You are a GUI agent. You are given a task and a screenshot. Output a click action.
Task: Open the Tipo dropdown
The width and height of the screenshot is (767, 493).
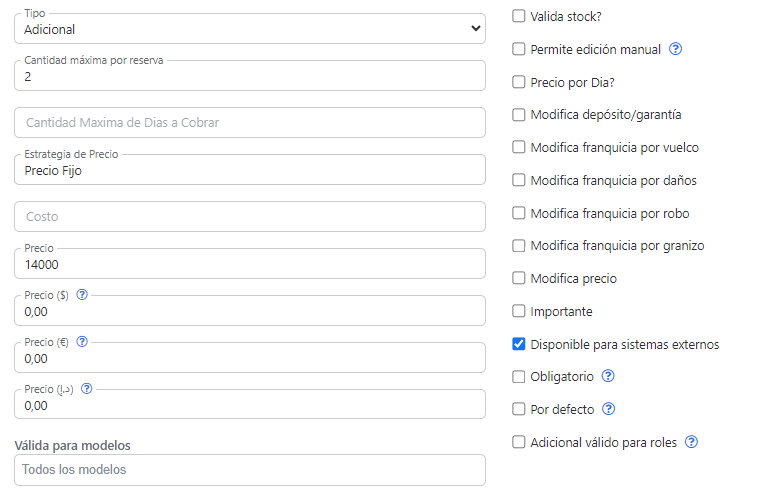point(250,30)
